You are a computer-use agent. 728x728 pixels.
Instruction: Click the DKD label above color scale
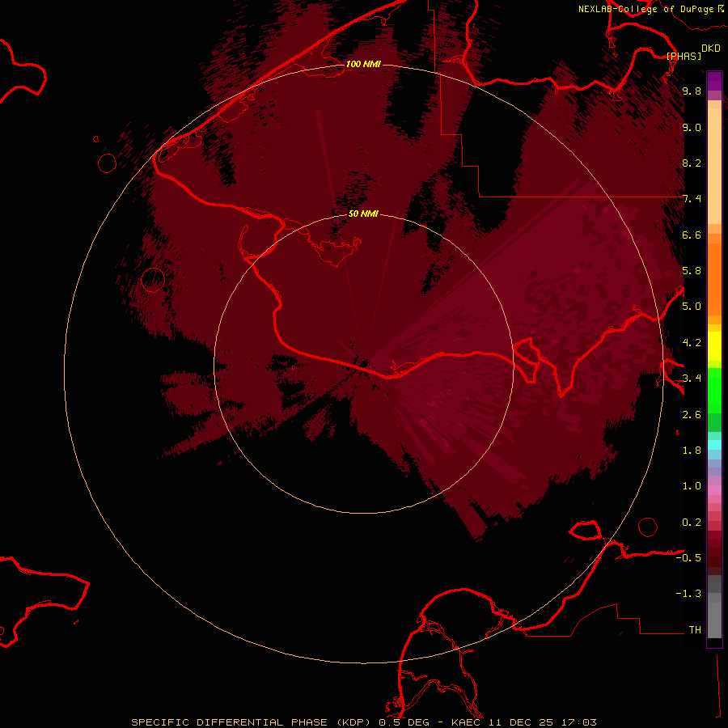pyautogui.click(x=710, y=49)
